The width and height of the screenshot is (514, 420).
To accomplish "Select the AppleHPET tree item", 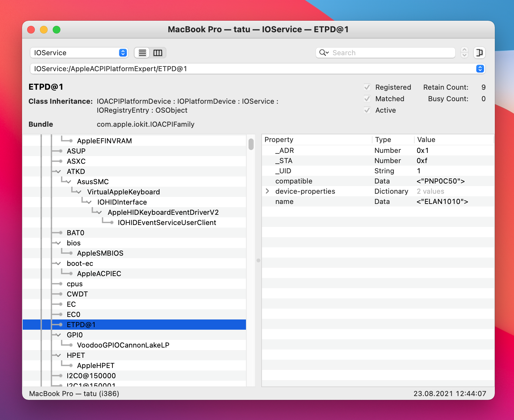I will click(96, 365).
